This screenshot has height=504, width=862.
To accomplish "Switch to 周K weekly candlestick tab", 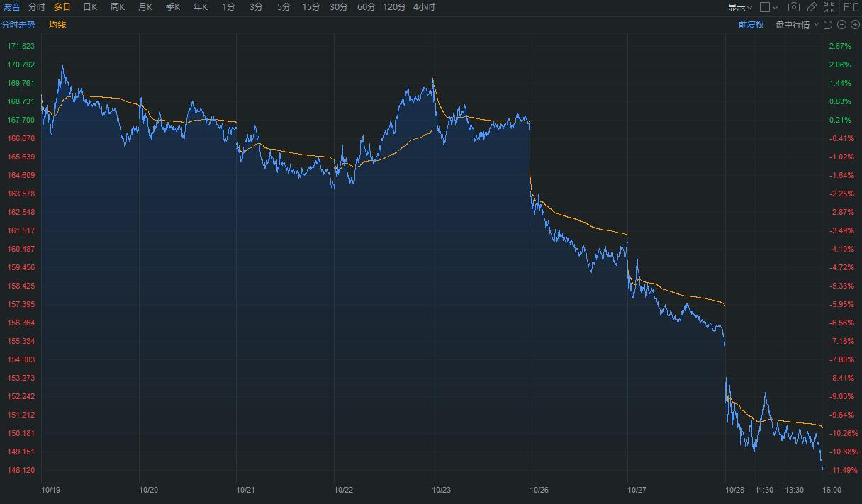I will 118,7.
